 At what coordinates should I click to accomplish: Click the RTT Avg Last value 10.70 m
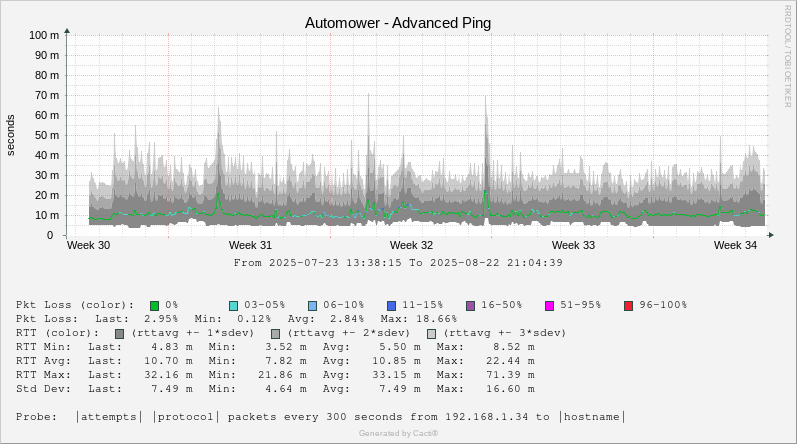click(168, 361)
